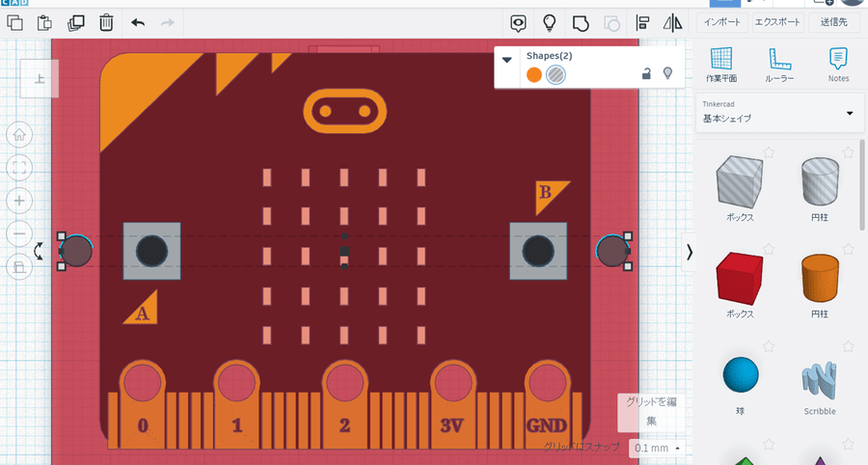
Task: Choose the orange Solid color swatch
Action: [x=534, y=74]
